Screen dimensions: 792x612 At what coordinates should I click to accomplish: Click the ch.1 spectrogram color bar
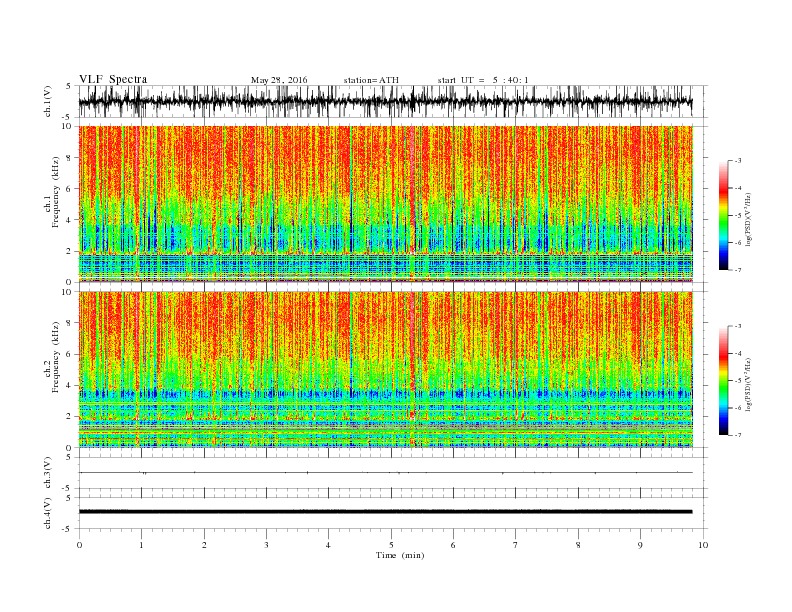(723, 215)
